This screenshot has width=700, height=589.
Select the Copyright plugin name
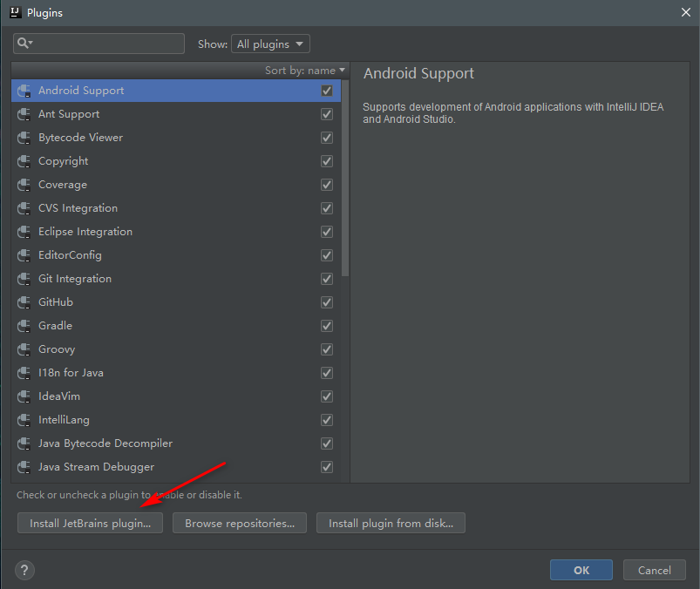[64, 161]
